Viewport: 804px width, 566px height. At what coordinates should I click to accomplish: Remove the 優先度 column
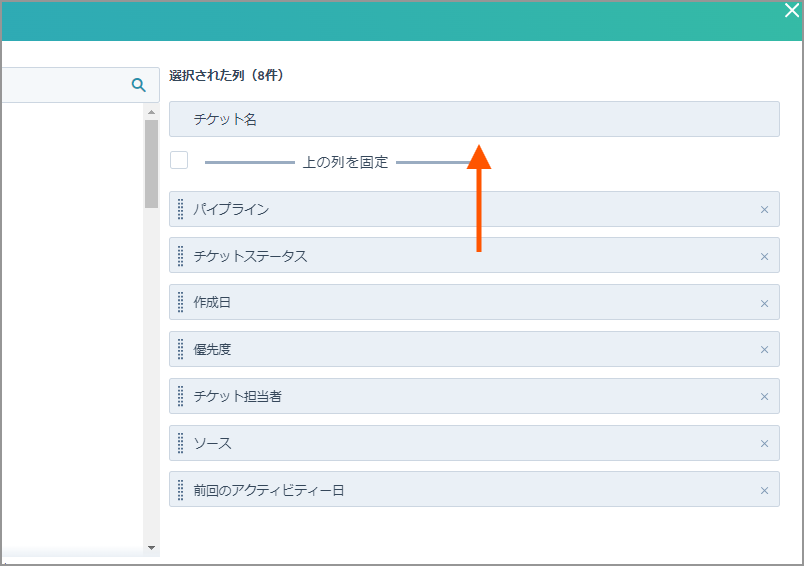(764, 350)
